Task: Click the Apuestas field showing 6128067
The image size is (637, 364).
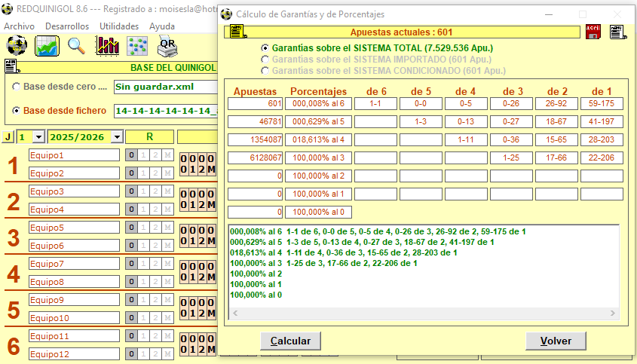Action: click(x=255, y=158)
